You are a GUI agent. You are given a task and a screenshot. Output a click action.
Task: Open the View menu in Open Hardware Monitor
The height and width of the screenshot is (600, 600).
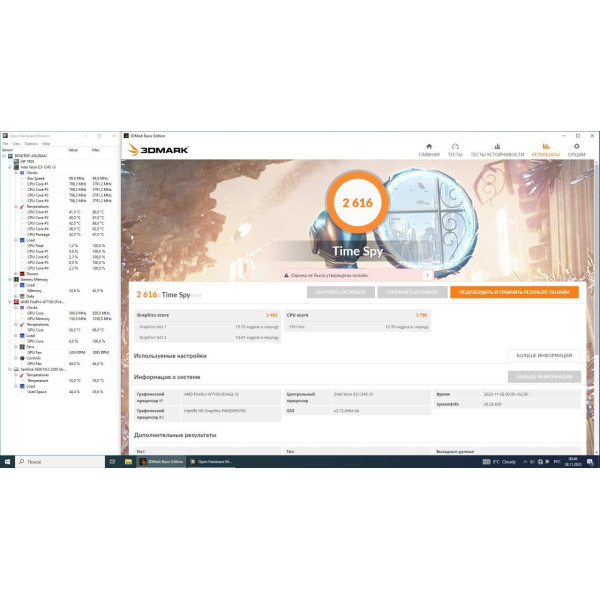[16, 144]
